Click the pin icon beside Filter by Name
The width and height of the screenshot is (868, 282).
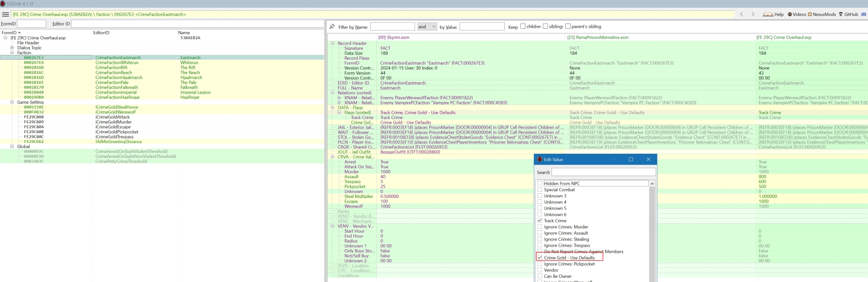pyautogui.click(x=332, y=26)
